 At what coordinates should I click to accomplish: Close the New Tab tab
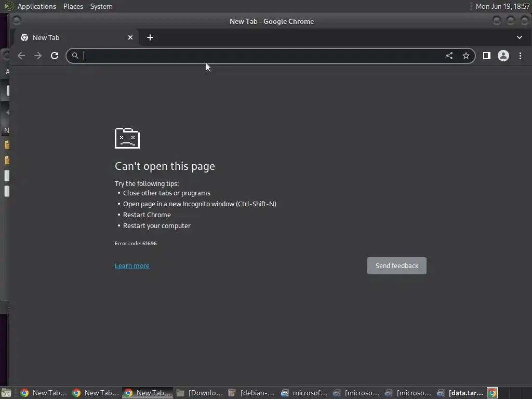[x=130, y=37]
